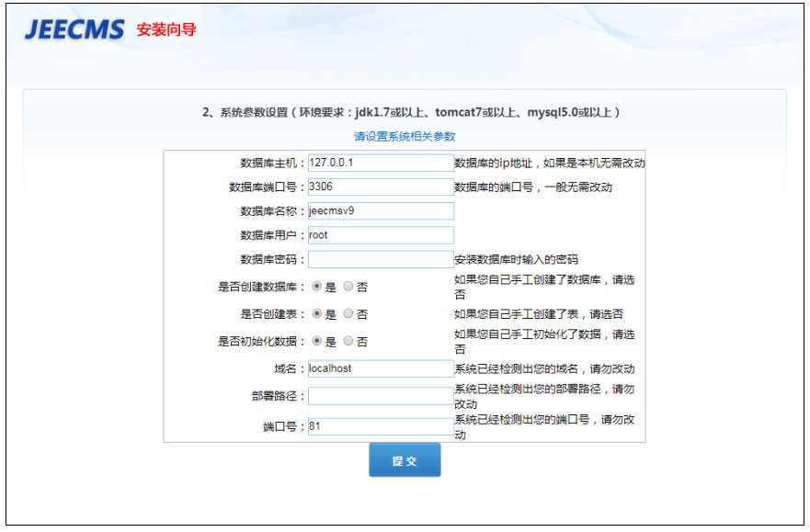Click the 域名 field showing localhost
The width and height of the screenshot is (810, 532).
381,369
